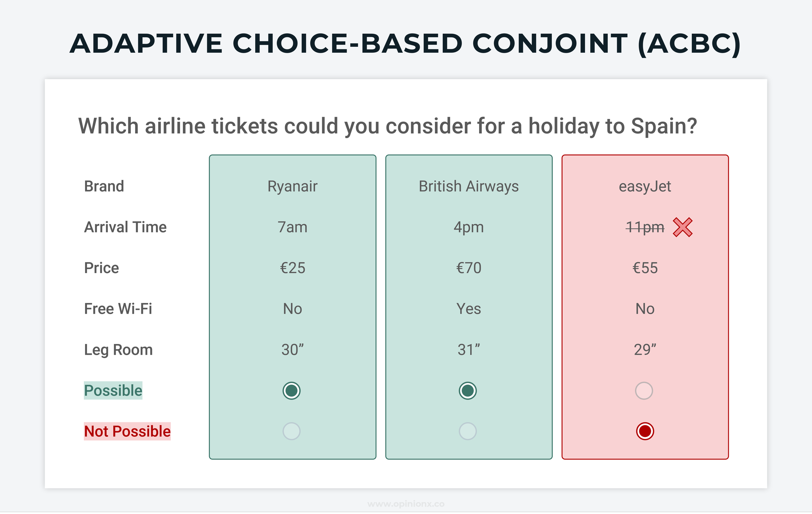This screenshot has width=812, height=514.
Task: Click the €70 price in British Airways card
Action: pos(469,268)
